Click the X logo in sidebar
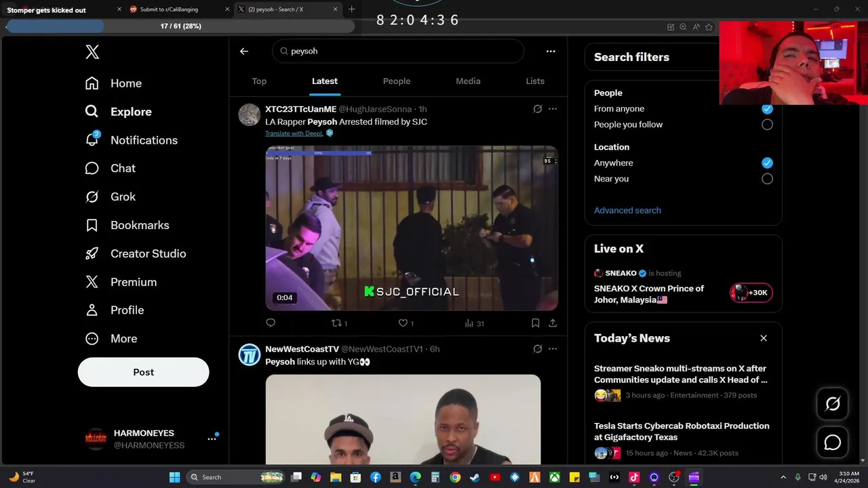Viewport: 868px width, 488px height. [92, 52]
